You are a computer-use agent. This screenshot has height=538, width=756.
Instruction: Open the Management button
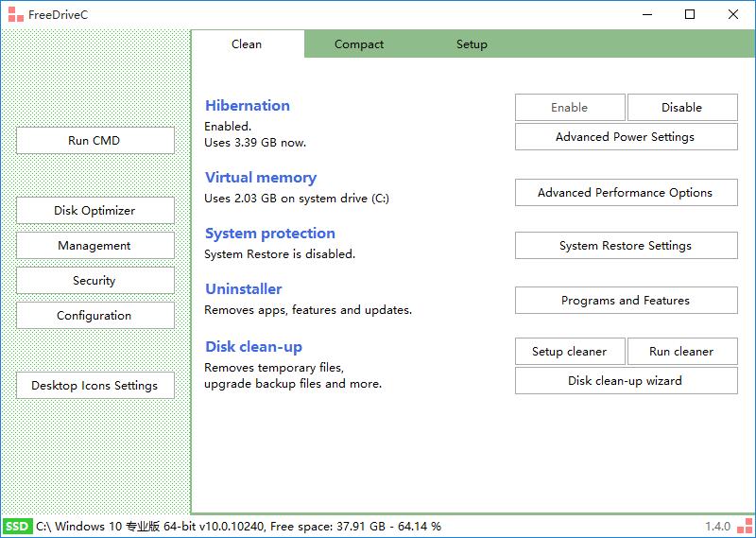click(95, 245)
